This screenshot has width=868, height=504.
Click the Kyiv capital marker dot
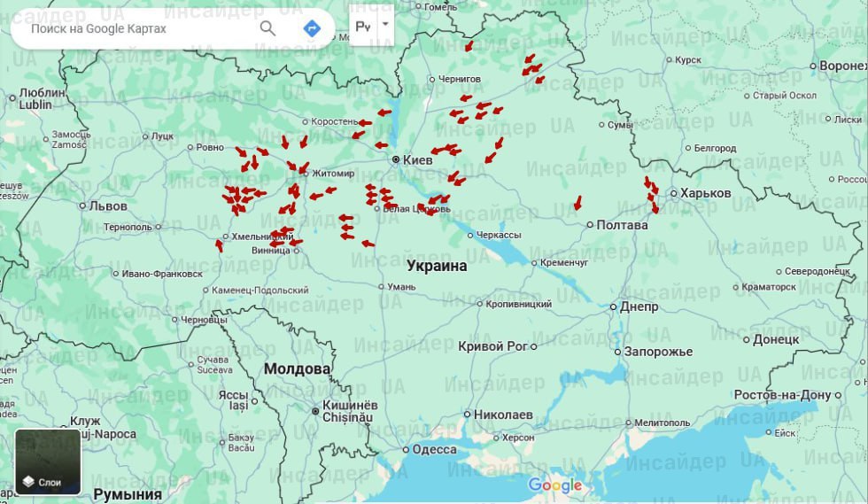pyautogui.click(x=396, y=159)
